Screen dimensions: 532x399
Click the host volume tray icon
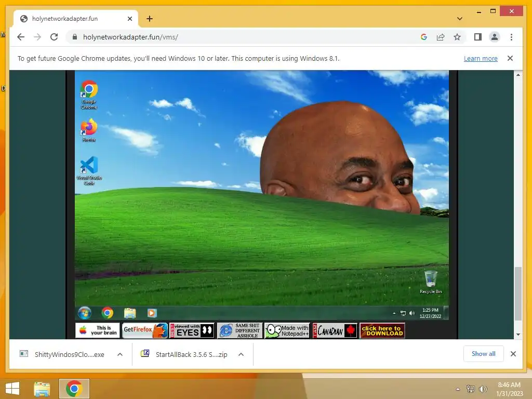483,389
